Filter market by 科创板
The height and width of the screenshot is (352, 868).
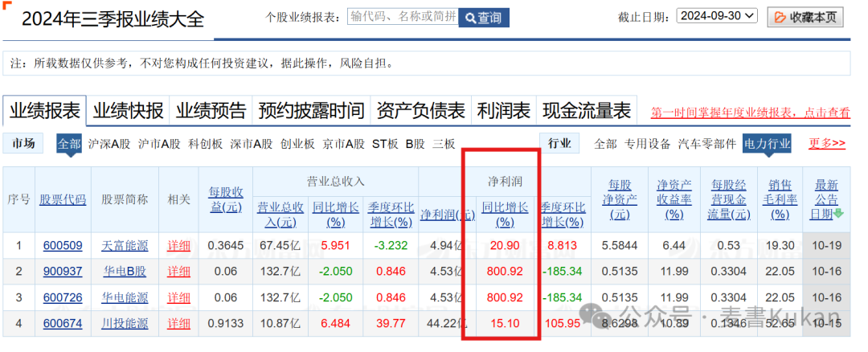tap(205, 144)
